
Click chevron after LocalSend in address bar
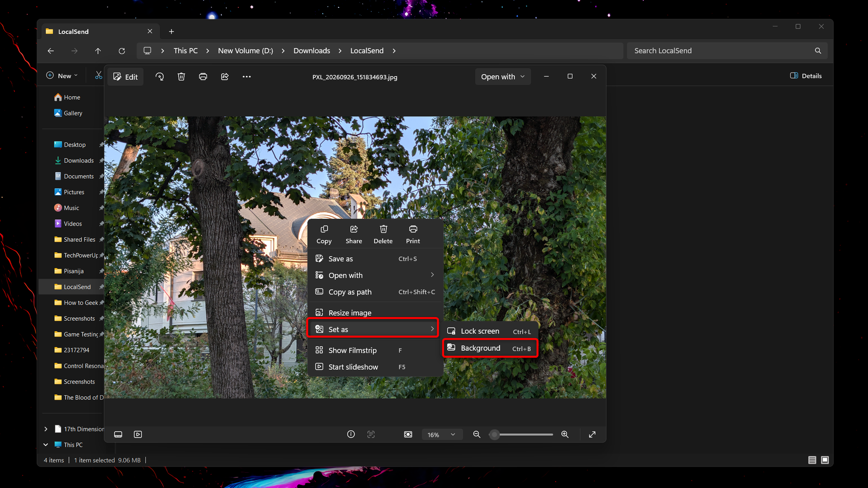pos(394,51)
